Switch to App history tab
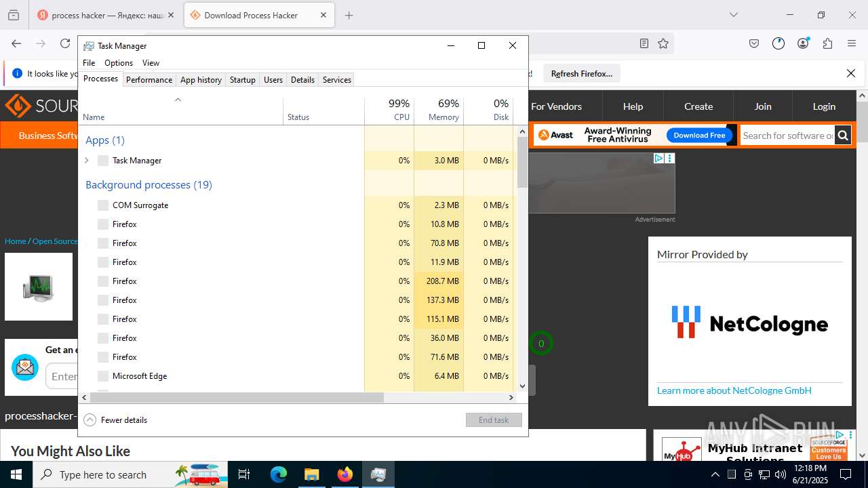The width and height of the screenshot is (868, 488). coord(201,80)
